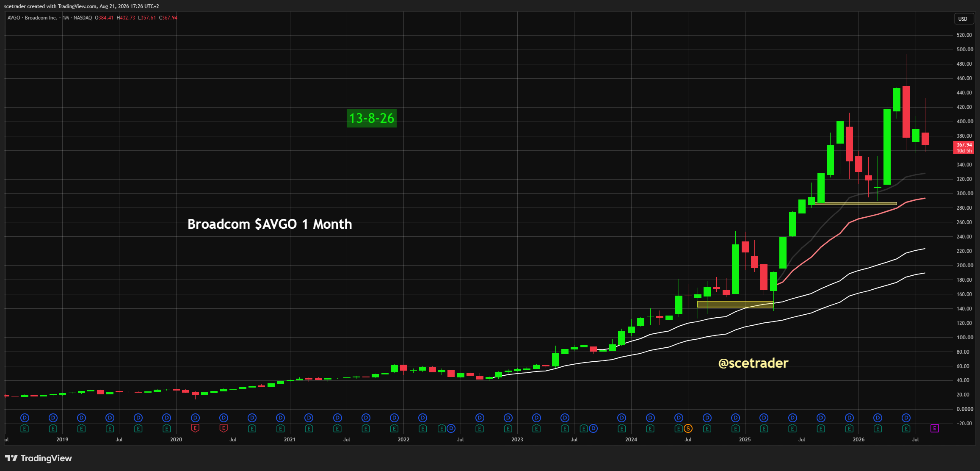The width and height of the screenshot is (980, 471).
Task: Click the current price tag 367.94
Action: pyautogui.click(x=964, y=147)
